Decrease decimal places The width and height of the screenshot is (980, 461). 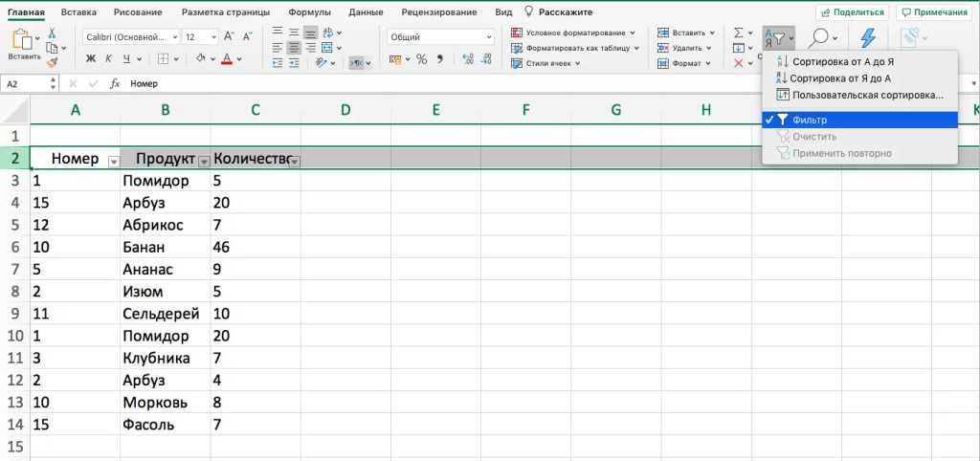(485, 59)
